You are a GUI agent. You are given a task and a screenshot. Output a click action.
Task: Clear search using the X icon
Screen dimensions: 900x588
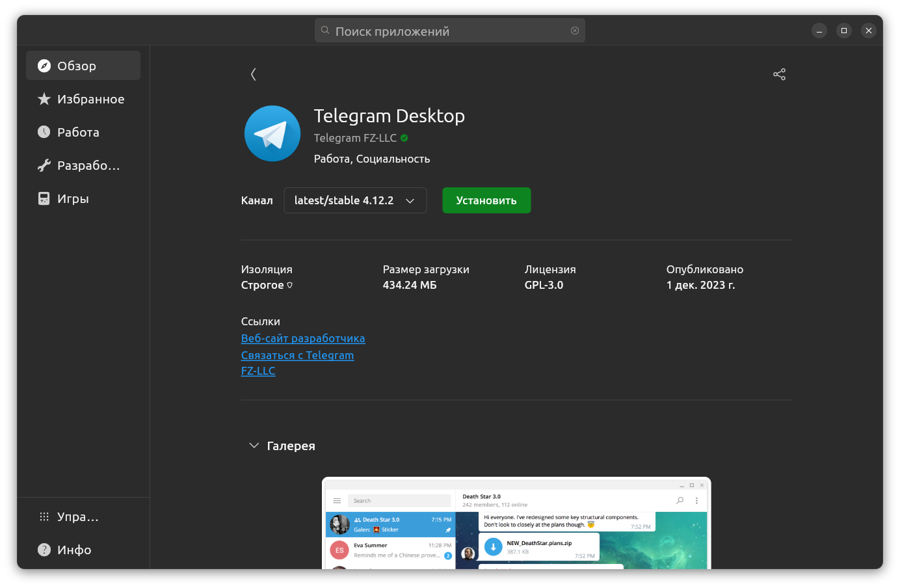click(575, 31)
